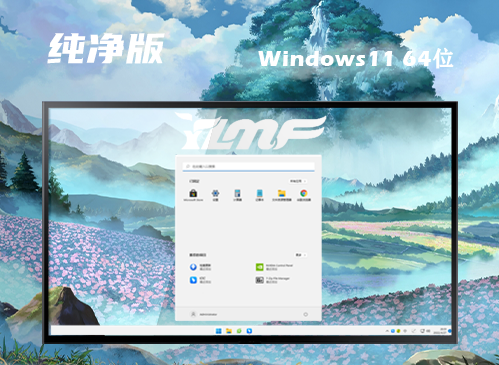
Task: Click the Windows Start button on taskbar
Action: click(218, 331)
